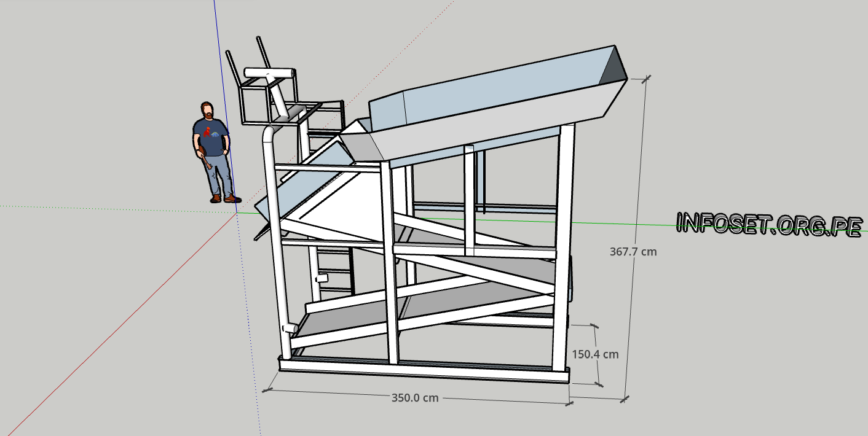Select the ladder rungs behind the frame
868x436 pixels.
pyautogui.click(x=332, y=270)
